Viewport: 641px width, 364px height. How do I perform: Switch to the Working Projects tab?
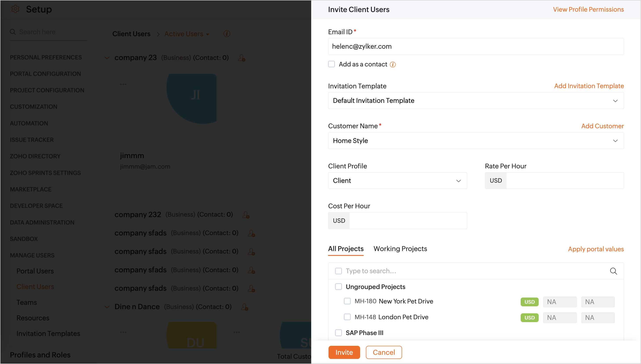400,249
